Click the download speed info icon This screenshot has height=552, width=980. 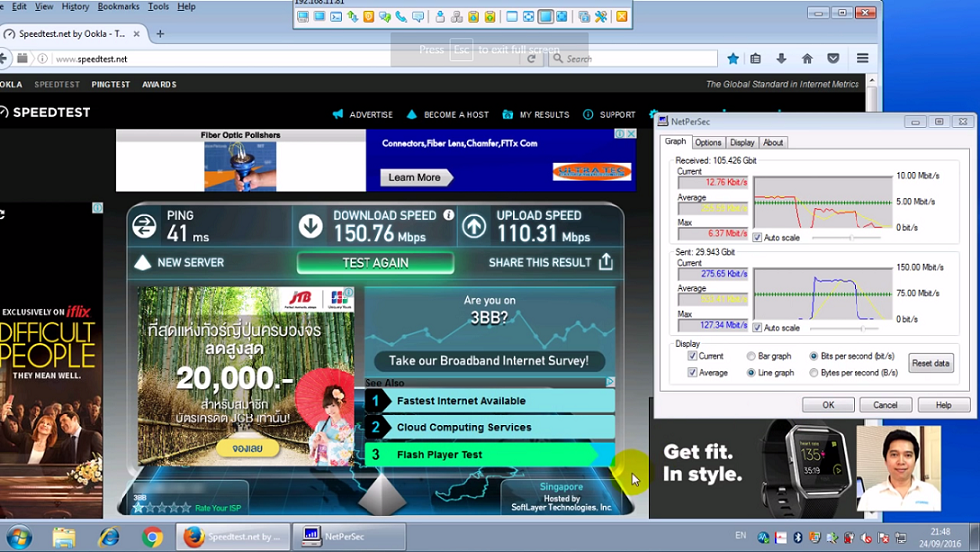coord(448,215)
